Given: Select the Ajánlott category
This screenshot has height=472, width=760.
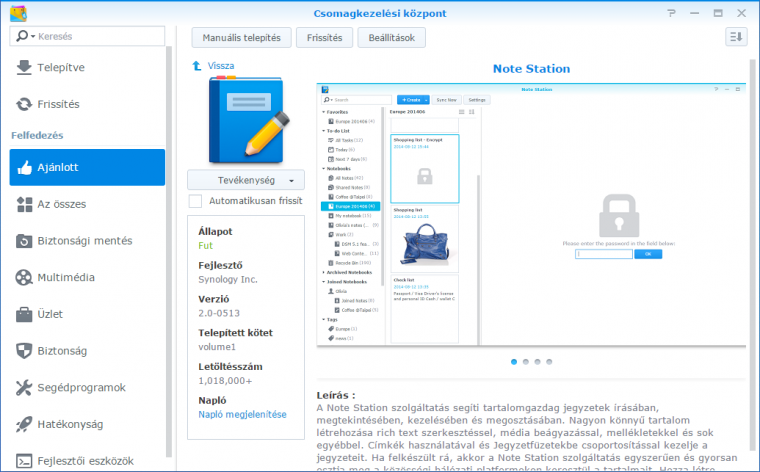Looking at the screenshot, I should coord(87,167).
